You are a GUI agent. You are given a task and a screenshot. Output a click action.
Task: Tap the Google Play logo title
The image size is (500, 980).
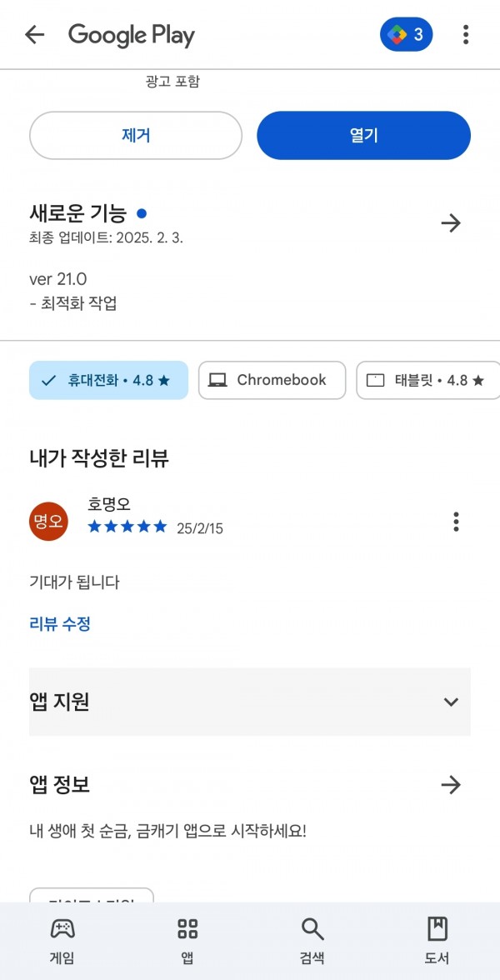132,36
